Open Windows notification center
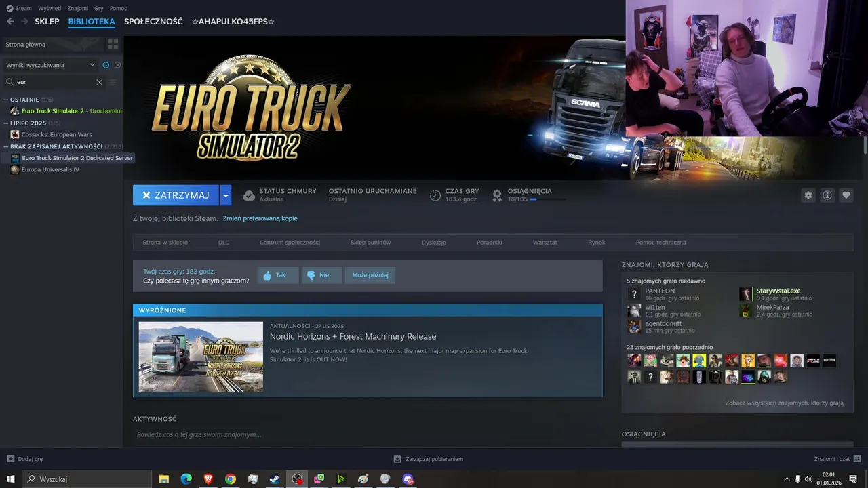Image resolution: width=868 pixels, height=488 pixels. coord(853,479)
